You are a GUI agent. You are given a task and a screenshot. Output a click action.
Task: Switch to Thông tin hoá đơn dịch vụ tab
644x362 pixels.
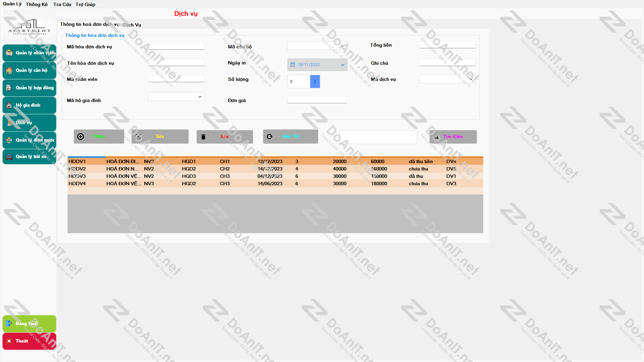coord(89,24)
